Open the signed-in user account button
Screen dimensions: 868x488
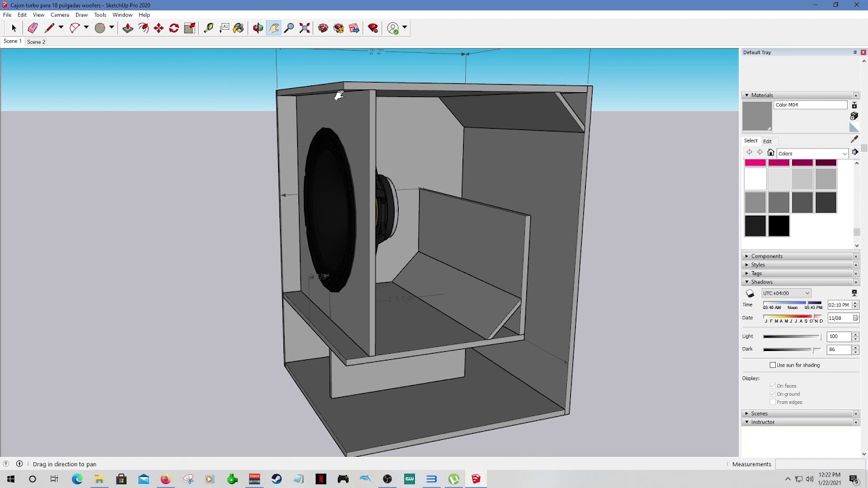coord(393,28)
